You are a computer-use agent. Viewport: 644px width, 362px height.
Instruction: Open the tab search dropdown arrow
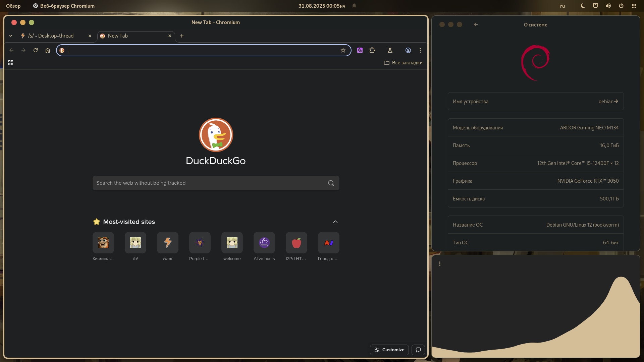[x=11, y=36]
